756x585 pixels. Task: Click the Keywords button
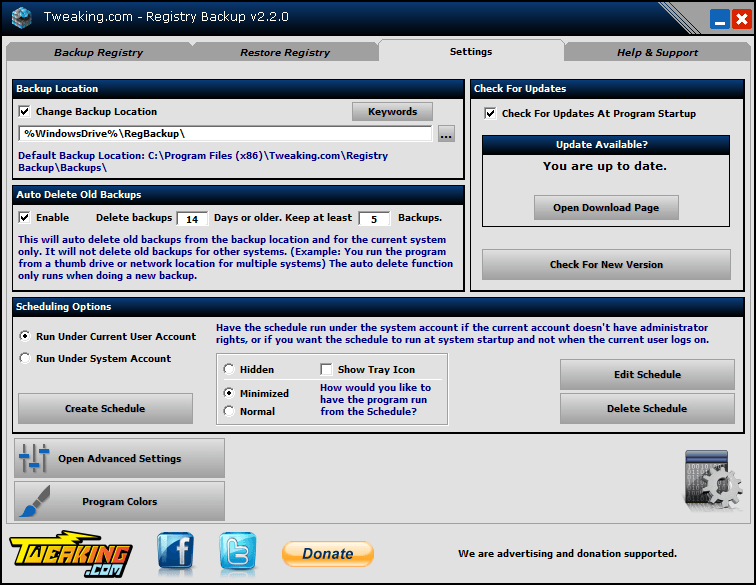pos(392,111)
